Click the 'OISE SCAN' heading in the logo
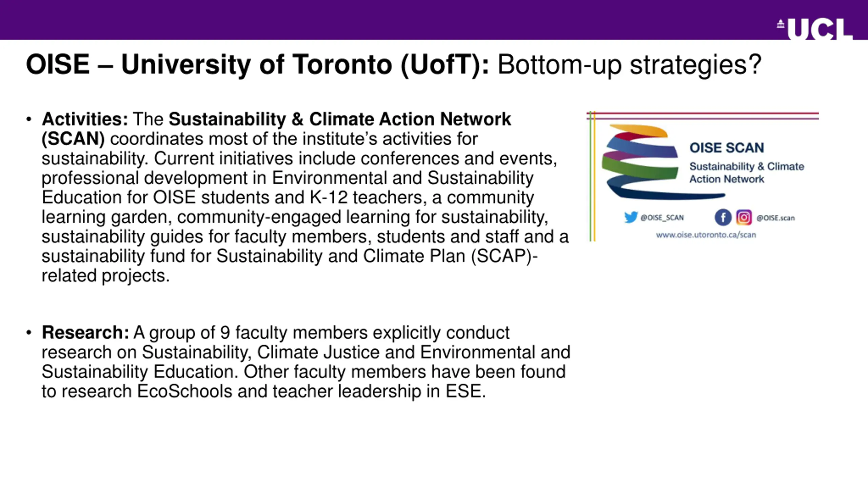Viewport: 868px width, 488px height. coord(727,148)
